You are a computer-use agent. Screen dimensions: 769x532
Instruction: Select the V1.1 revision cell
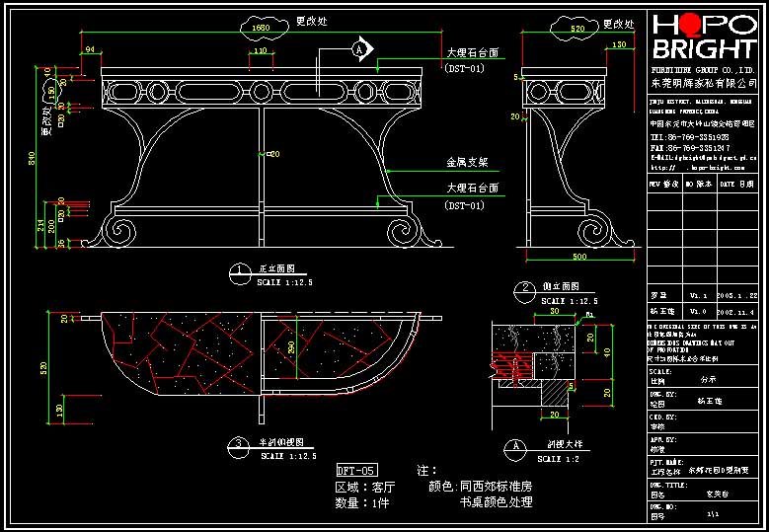699,296
